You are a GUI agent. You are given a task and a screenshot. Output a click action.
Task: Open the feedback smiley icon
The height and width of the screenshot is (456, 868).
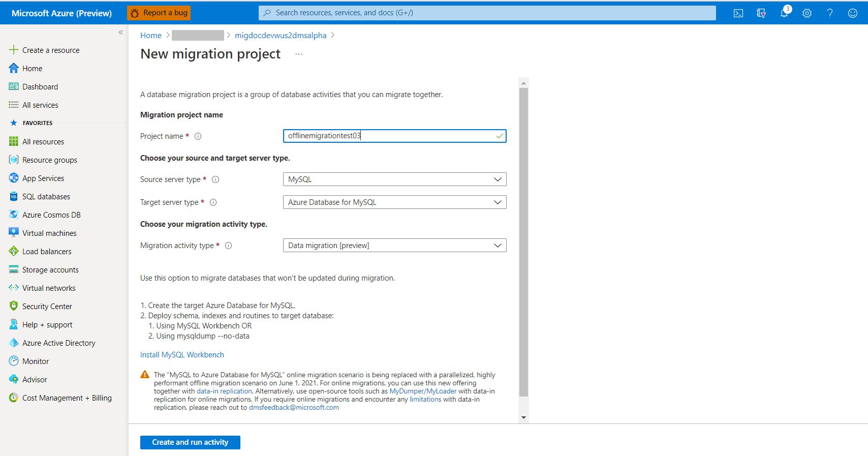point(853,13)
